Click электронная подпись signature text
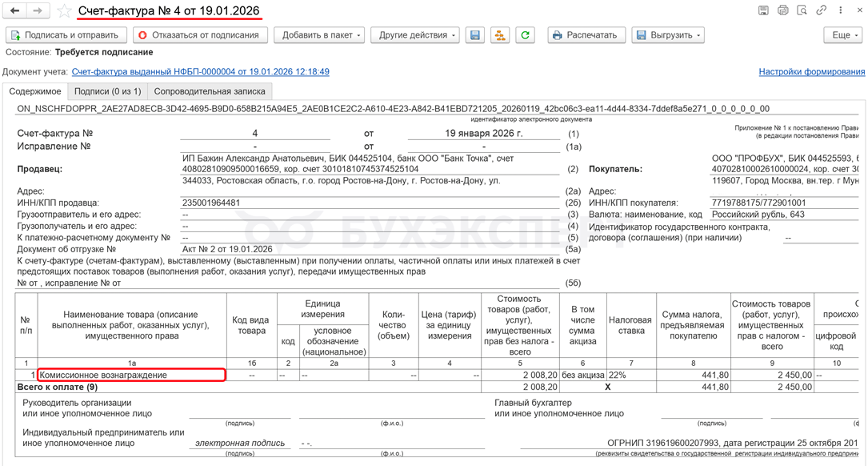The image size is (868, 466). 240,444
